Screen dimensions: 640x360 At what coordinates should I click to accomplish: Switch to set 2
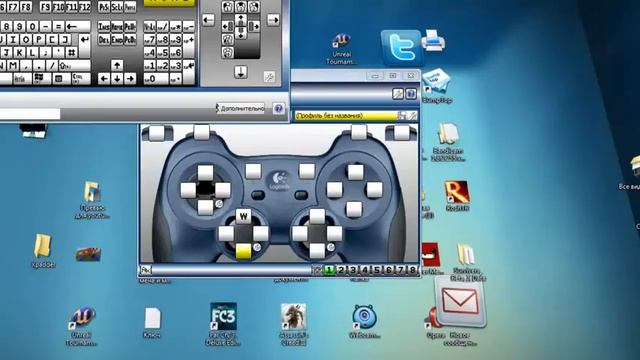[x=341, y=270]
